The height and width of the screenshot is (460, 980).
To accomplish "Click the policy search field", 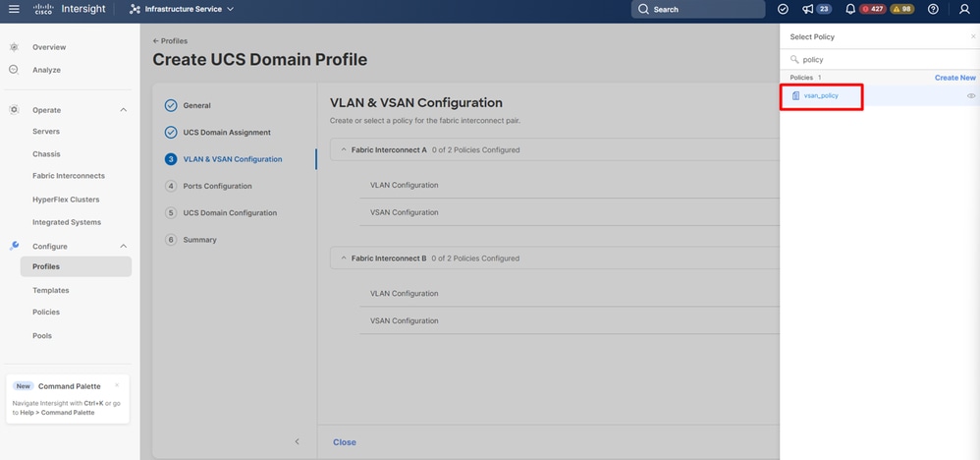I will (x=880, y=59).
